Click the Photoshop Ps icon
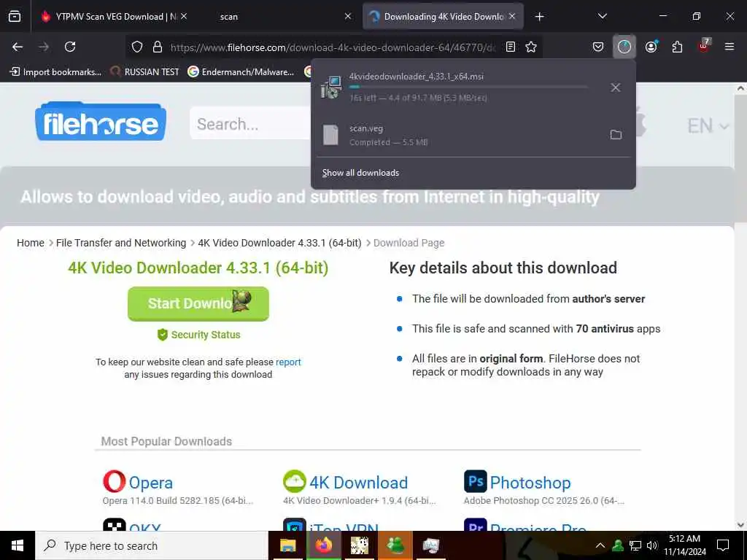Viewport: 747px width, 560px height. click(x=476, y=481)
